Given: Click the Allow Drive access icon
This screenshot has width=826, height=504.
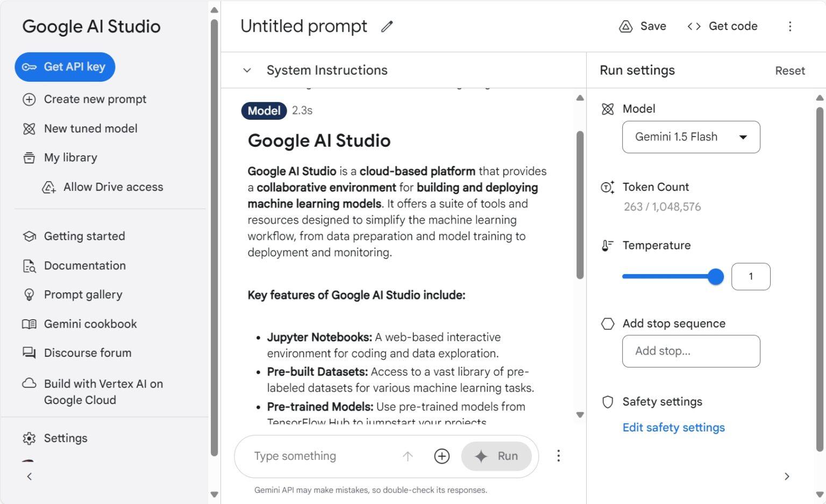Looking at the screenshot, I should [x=49, y=187].
